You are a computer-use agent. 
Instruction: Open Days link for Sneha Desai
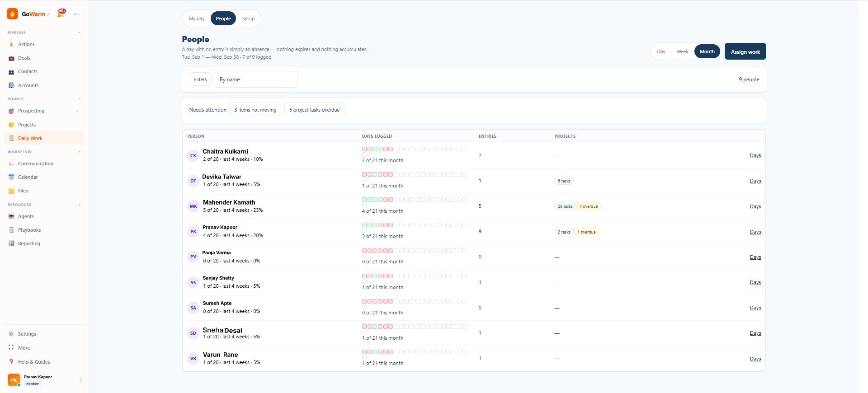pos(755,333)
